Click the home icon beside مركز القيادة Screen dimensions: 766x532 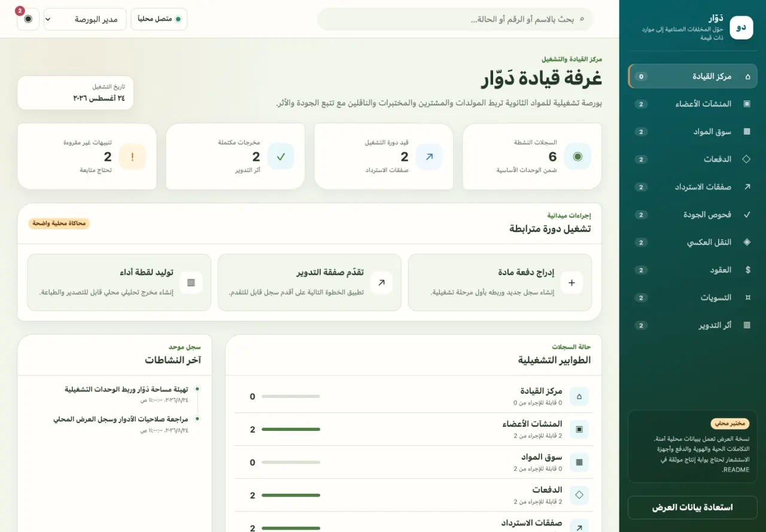coord(747,77)
